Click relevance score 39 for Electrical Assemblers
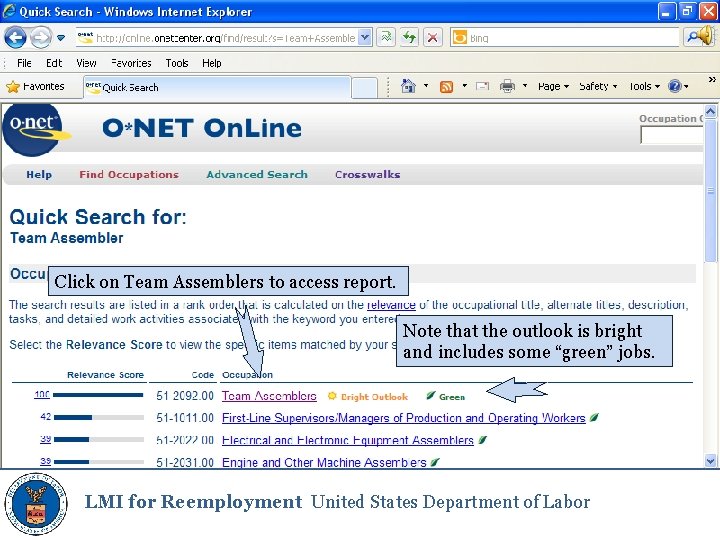720x540 pixels. pyautogui.click(x=45, y=439)
